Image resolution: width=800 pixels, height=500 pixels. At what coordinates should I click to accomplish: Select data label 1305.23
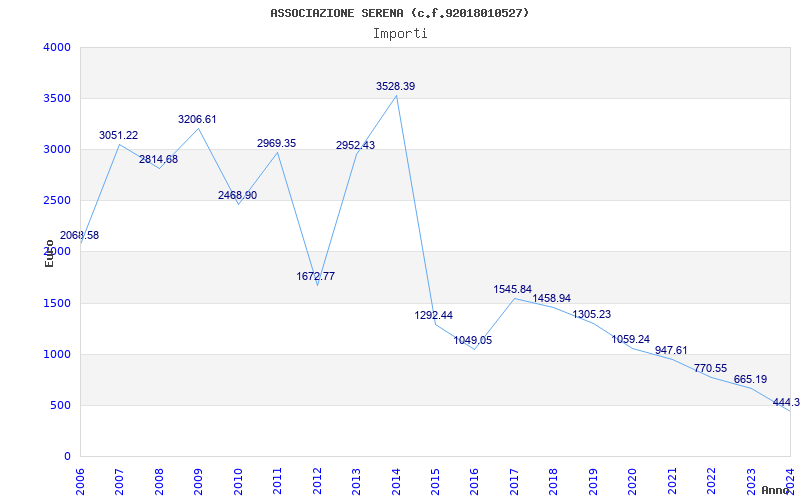pyautogui.click(x=592, y=314)
